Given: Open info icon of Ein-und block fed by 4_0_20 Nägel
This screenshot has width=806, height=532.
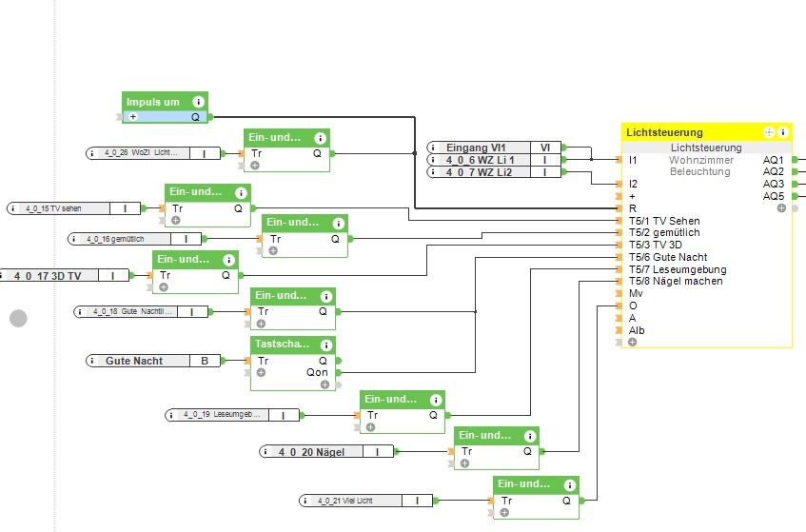Looking at the screenshot, I should pyautogui.click(x=529, y=437).
